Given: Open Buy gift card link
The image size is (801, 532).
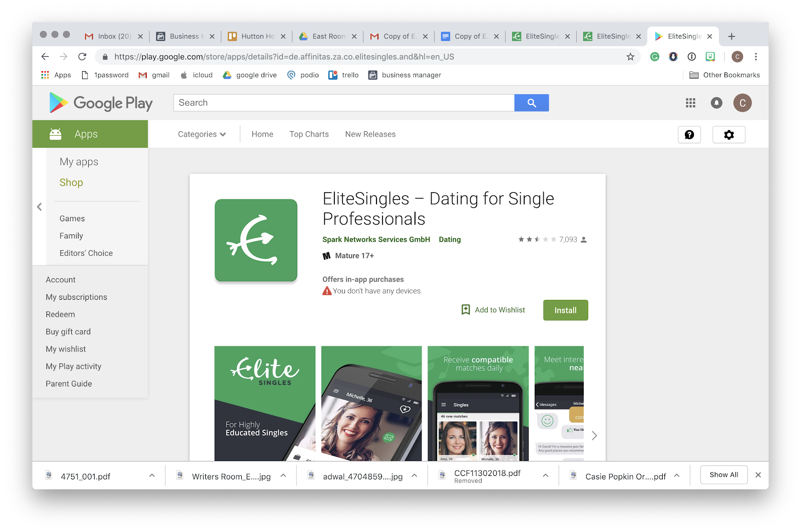Looking at the screenshot, I should 68,332.
